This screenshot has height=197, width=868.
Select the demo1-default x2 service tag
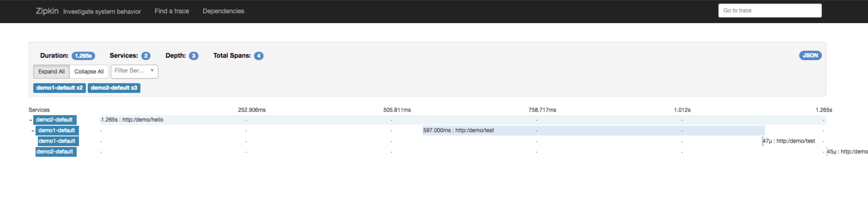coord(59,88)
